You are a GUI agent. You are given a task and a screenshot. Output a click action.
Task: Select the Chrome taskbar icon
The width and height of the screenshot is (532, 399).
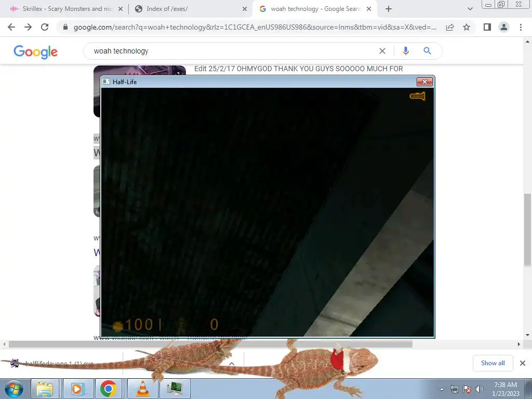click(109, 389)
